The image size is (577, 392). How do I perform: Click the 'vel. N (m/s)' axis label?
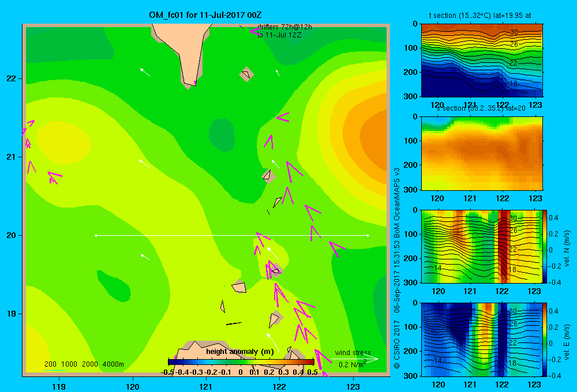567,248
